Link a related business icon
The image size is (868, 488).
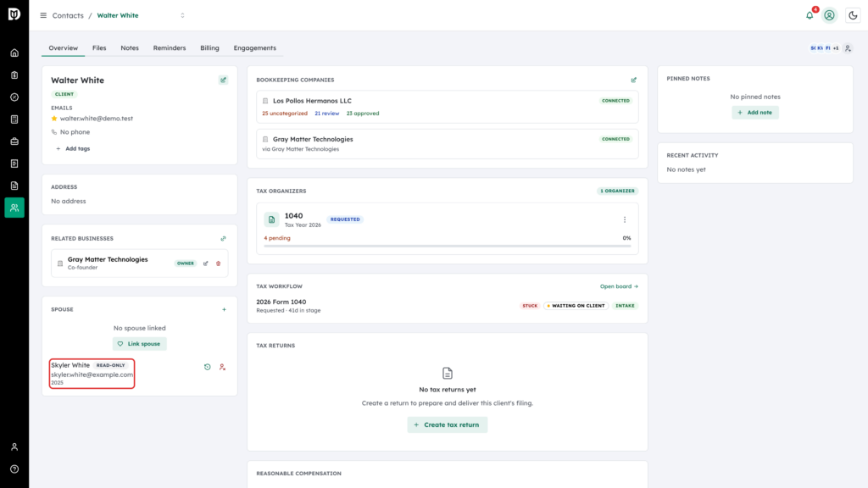(x=224, y=238)
